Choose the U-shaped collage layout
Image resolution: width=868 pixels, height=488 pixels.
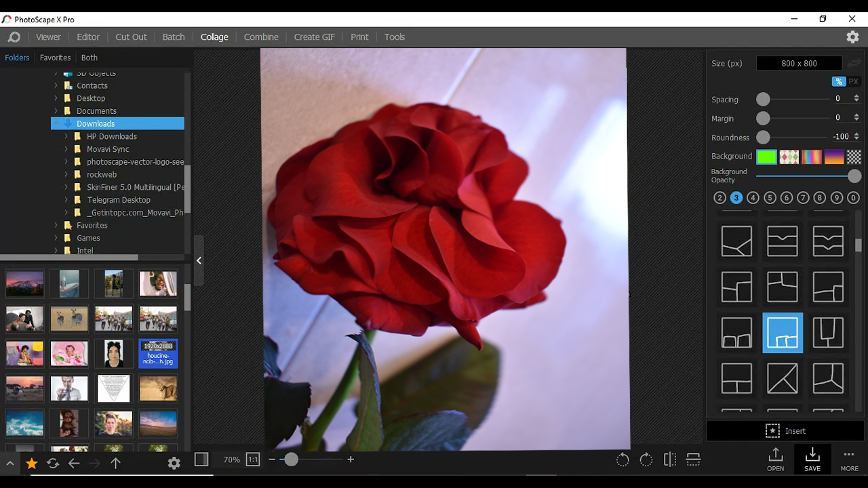tap(828, 333)
